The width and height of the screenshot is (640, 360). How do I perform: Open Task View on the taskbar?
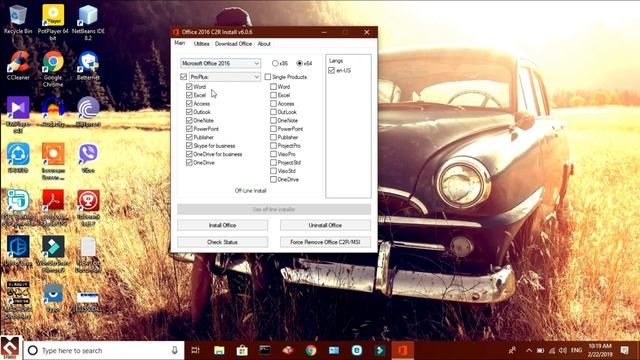click(196, 350)
